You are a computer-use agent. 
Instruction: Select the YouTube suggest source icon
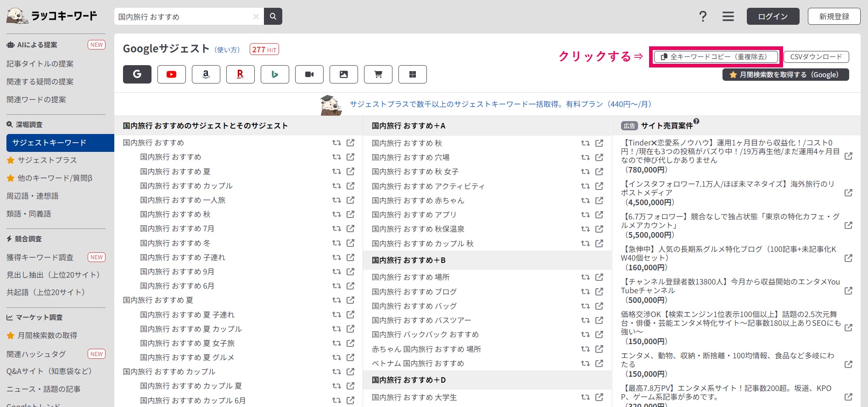tap(172, 74)
